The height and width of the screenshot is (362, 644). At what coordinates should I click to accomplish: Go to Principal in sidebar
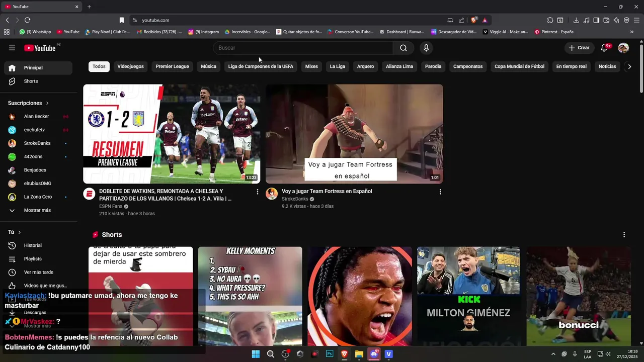[x=38, y=68]
